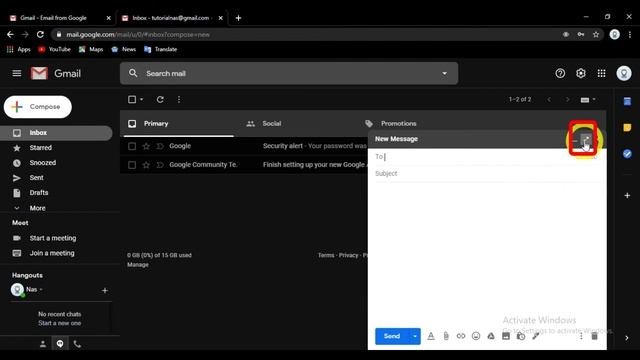Open Gmail support help icon

click(560, 73)
